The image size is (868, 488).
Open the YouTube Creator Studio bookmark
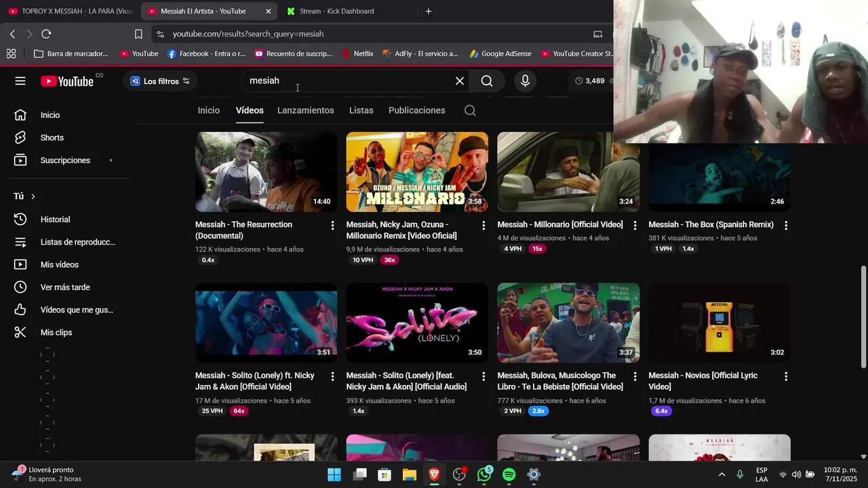pos(577,54)
